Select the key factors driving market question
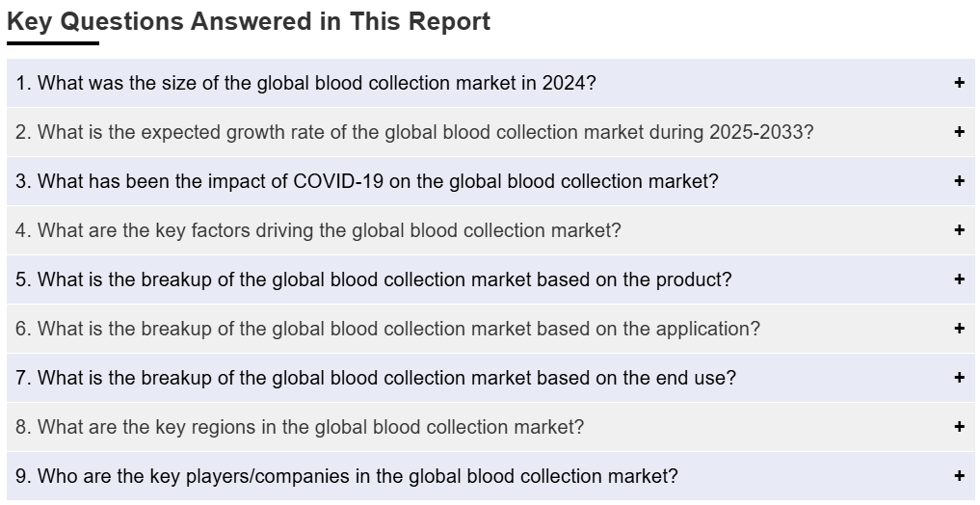Image resolution: width=980 pixels, height=505 pixels. pyautogui.click(x=318, y=230)
